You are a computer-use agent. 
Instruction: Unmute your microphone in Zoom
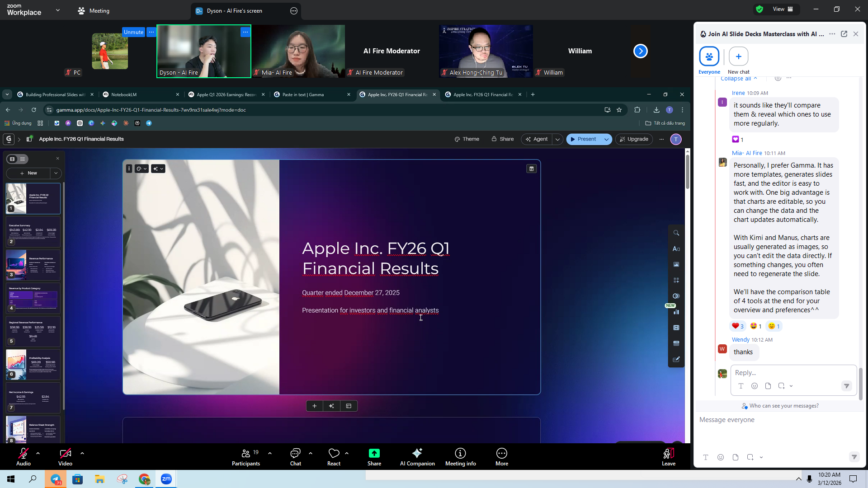coord(133,32)
